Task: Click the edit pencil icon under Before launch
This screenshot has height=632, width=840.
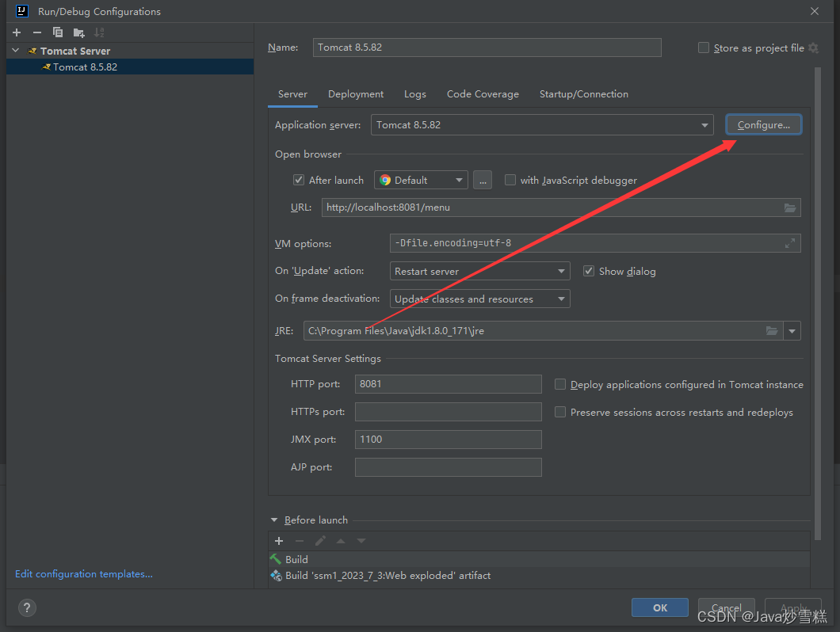Action: coord(320,541)
